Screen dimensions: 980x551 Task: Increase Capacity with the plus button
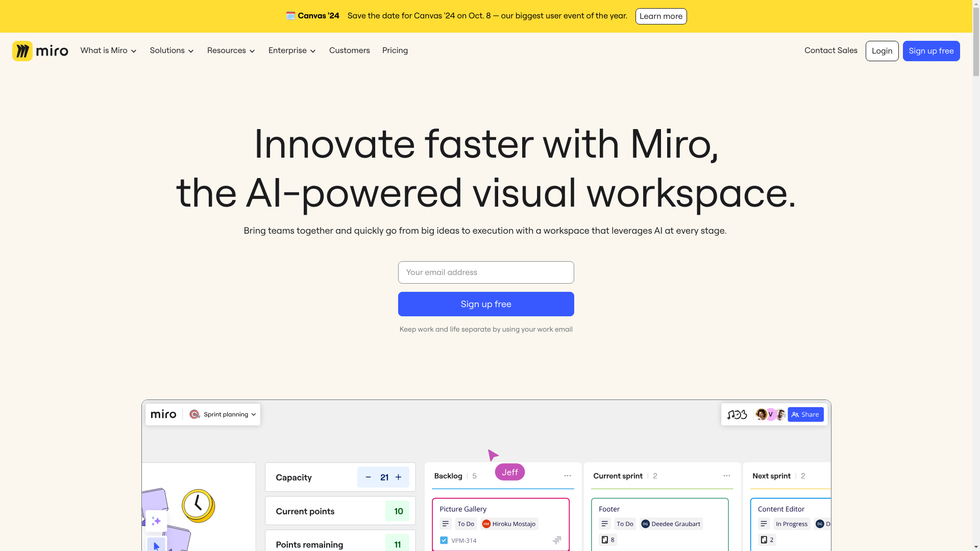(x=398, y=478)
